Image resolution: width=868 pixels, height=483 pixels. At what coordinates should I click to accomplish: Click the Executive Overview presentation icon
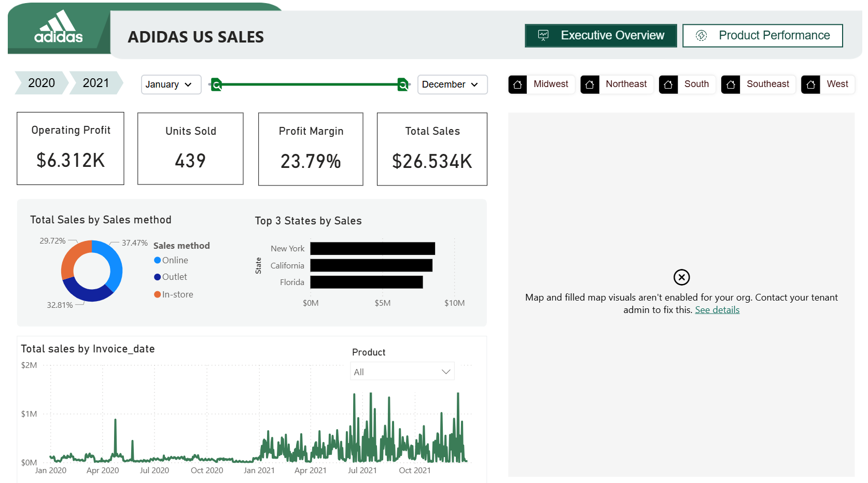[543, 35]
